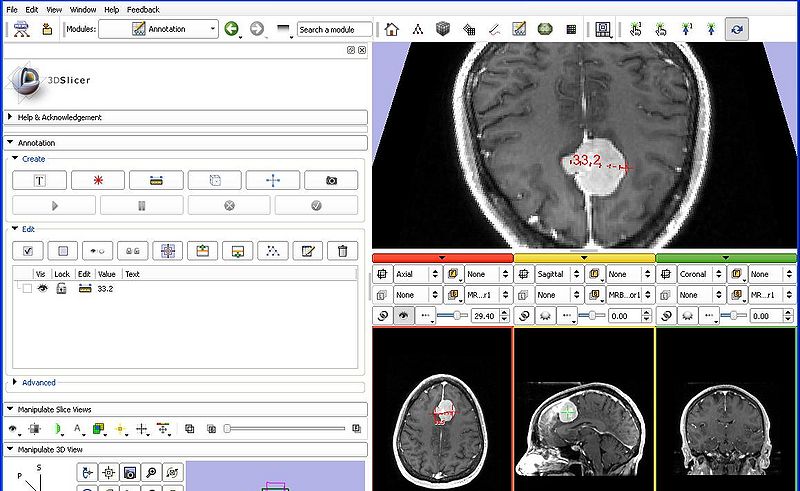Click the 3D view zoom magnifier icon
The height and width of the screenshot is (491, 800).
point(151,473)
